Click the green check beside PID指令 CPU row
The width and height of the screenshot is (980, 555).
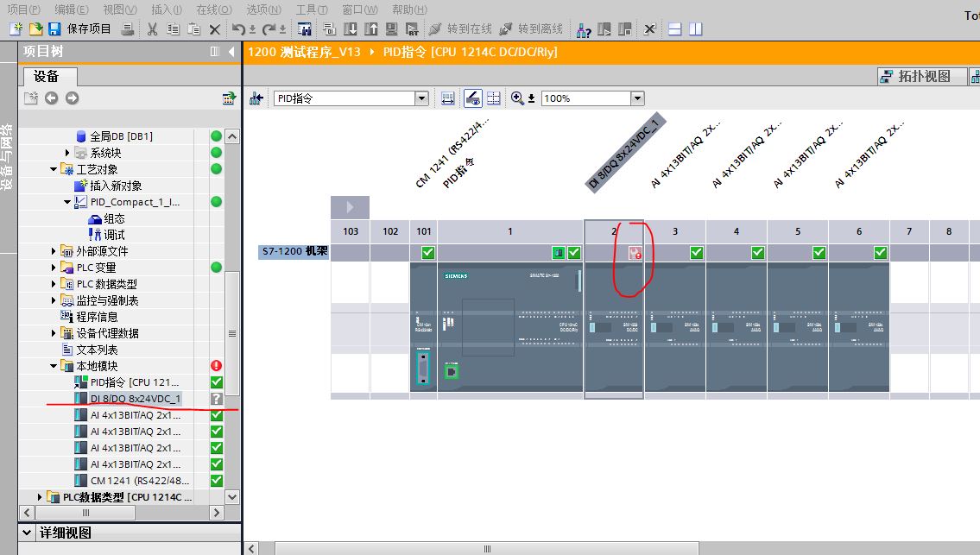pos(216,382)
